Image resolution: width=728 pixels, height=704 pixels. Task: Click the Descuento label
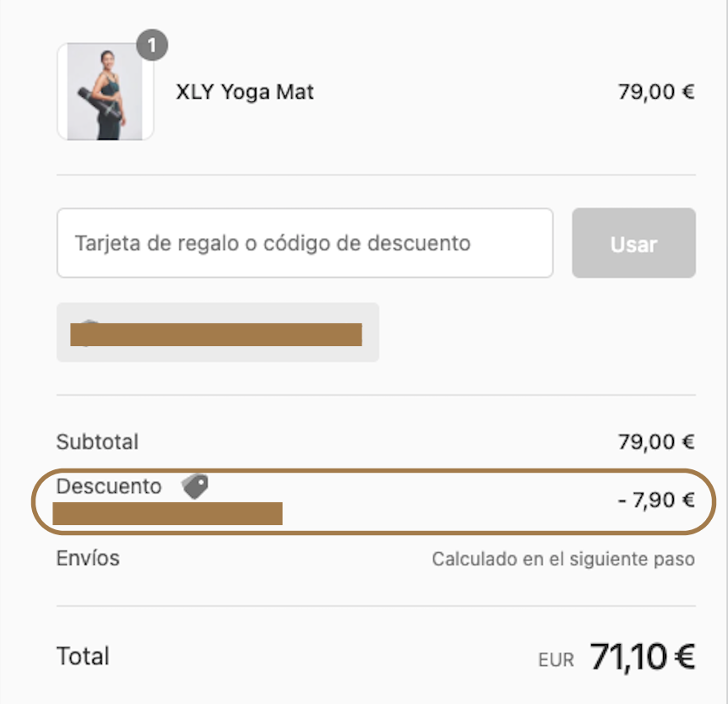tap(109, 487)
